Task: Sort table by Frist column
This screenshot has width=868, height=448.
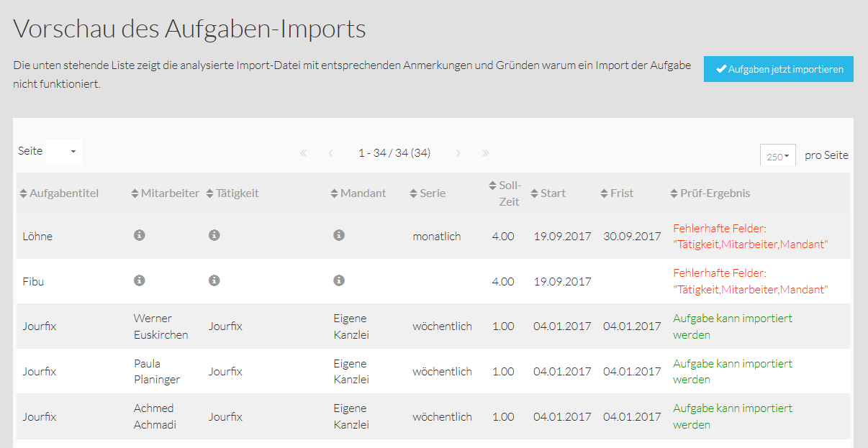Action: click(x=617, y=193)
